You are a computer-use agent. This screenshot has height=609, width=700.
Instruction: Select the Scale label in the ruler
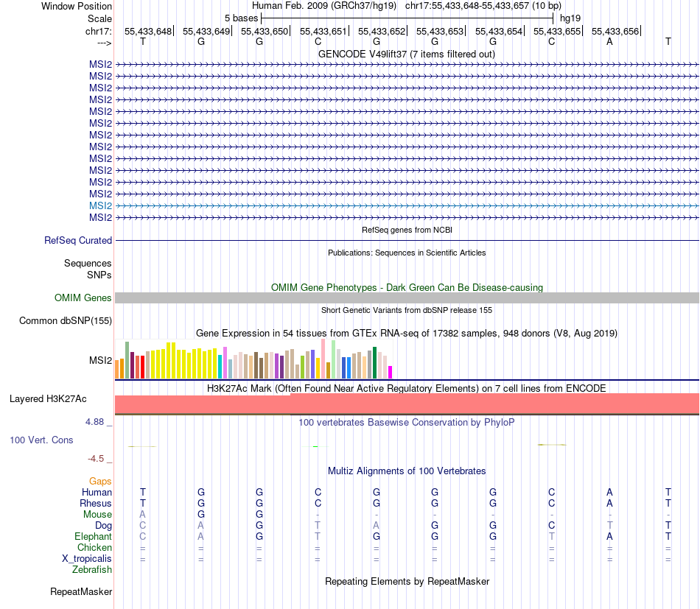point(99,18)
